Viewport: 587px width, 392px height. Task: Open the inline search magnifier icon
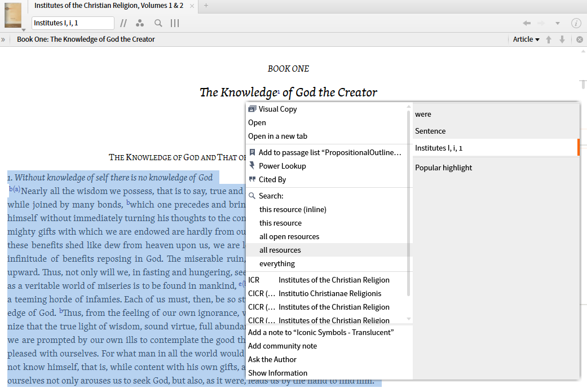[x=158, y=23]
